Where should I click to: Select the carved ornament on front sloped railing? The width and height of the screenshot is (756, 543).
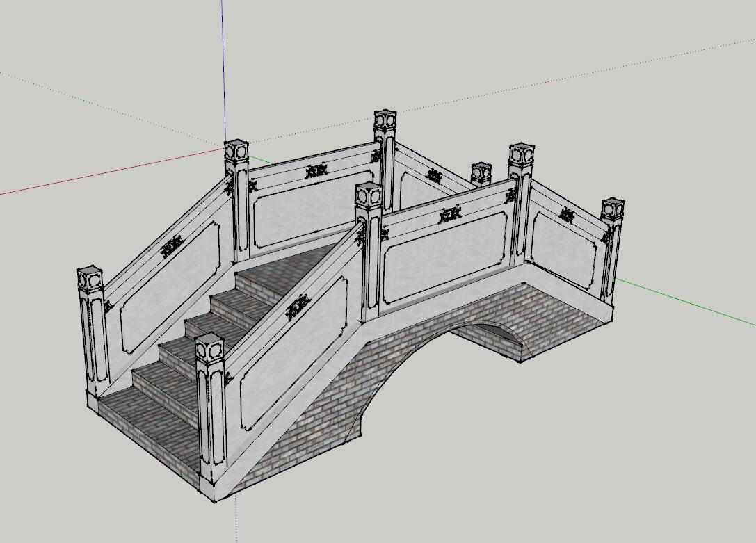click(x=296, y=307)
